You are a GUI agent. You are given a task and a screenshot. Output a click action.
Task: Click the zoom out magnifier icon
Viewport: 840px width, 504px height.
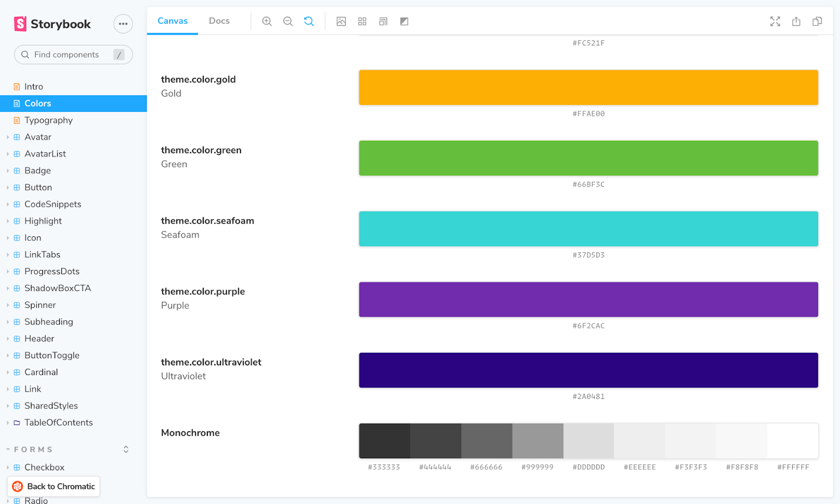click(288, 22)
